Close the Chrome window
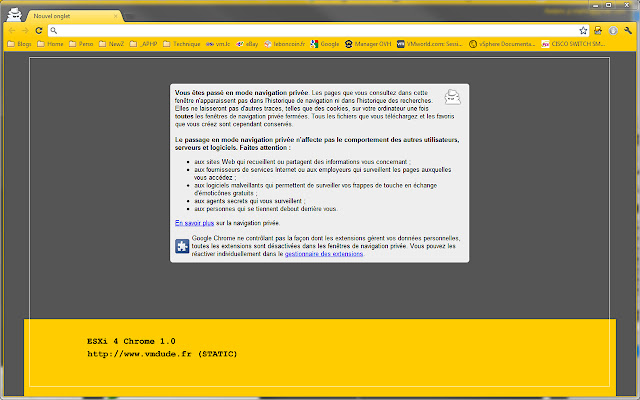The height and width of the screenshot is (400, 640). click(627, 5)
